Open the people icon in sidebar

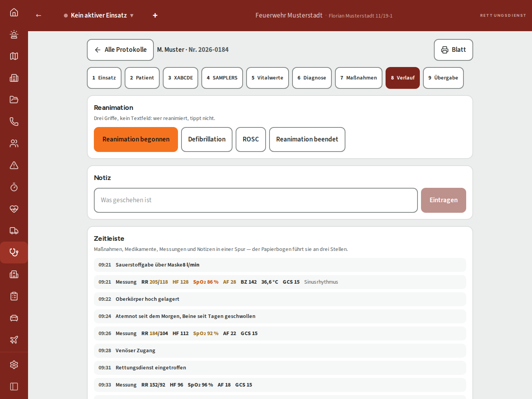click(14, 143)
